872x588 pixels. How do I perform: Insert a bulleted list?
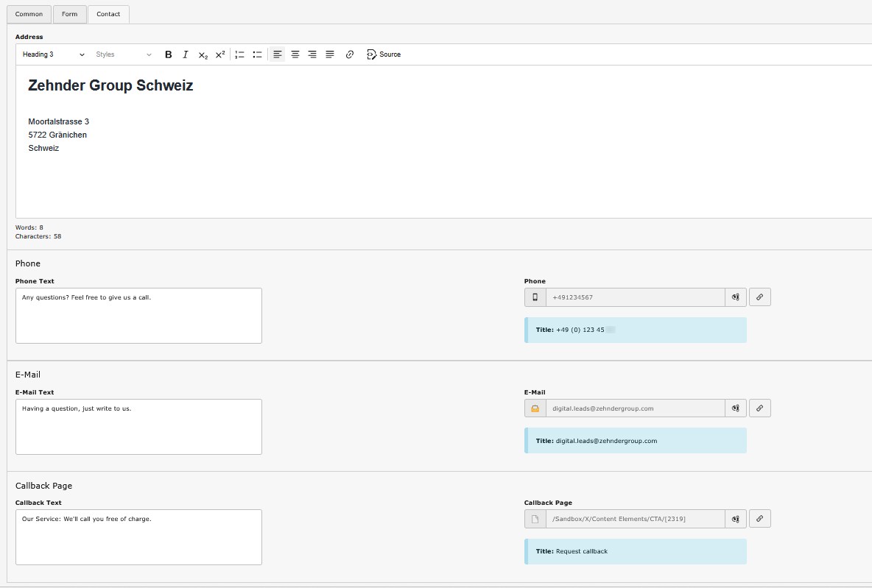[257, 54]
